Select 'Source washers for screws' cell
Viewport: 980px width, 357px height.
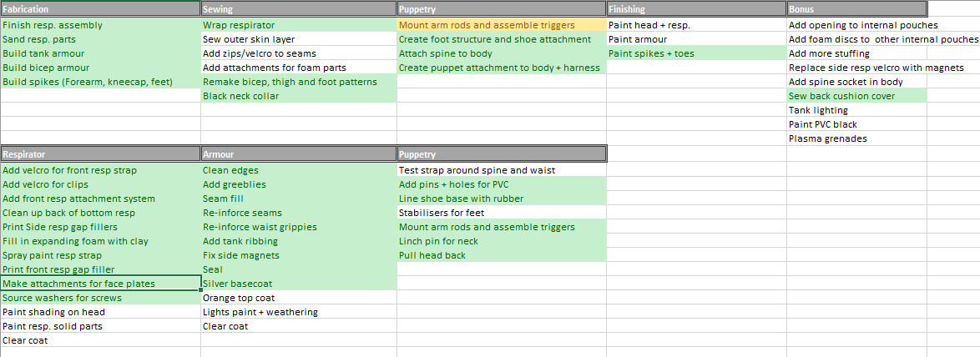pos(100,298)
